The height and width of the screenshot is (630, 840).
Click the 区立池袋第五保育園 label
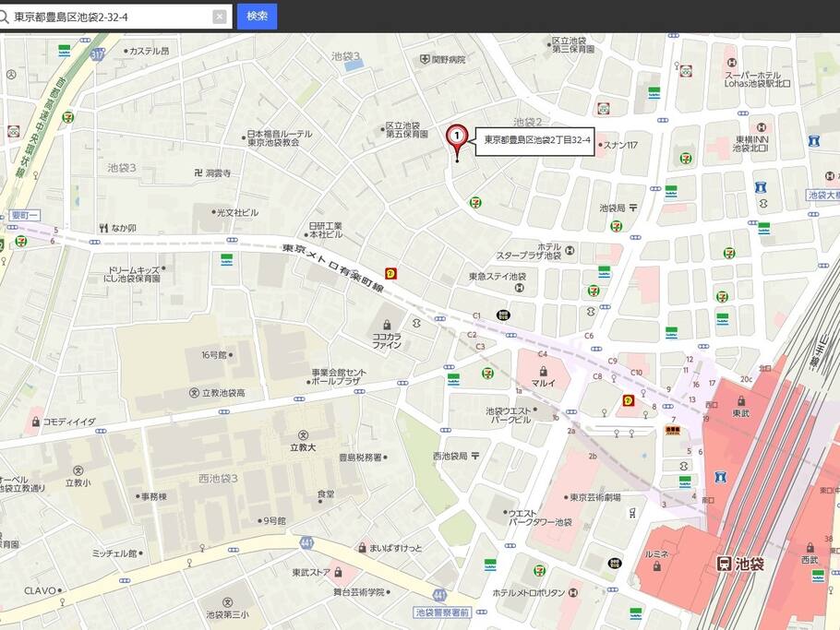[407, 130]
